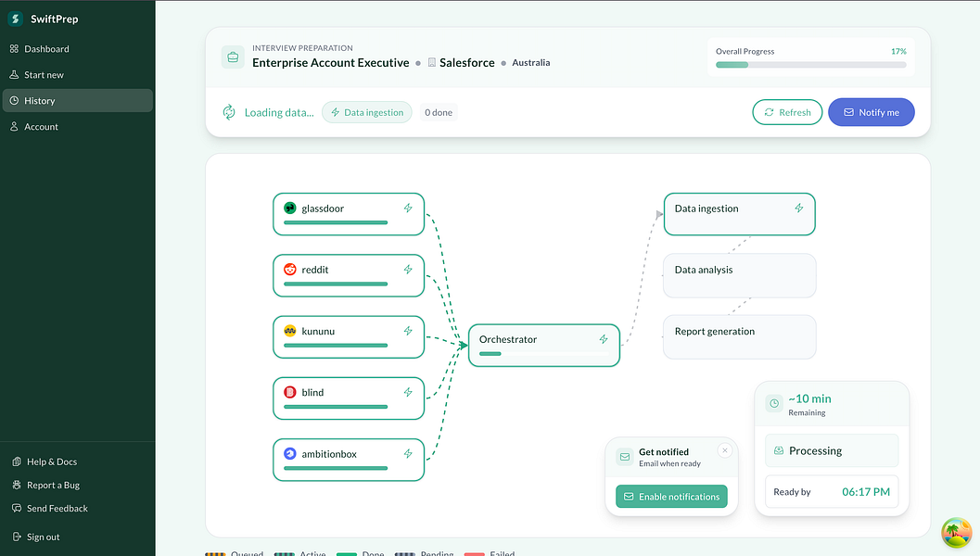
Task: Click the Send Feedback chat icon
Action: pyautogui.click(x=17, y=509)
